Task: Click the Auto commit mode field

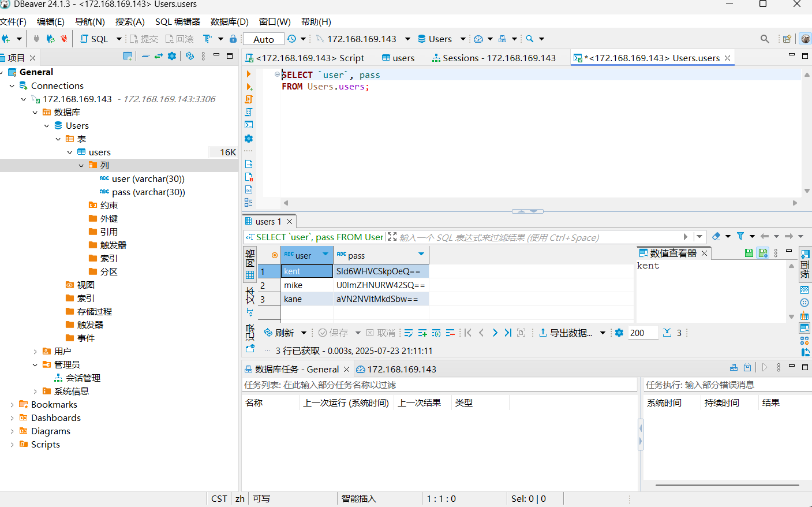Action: [264, 39]
